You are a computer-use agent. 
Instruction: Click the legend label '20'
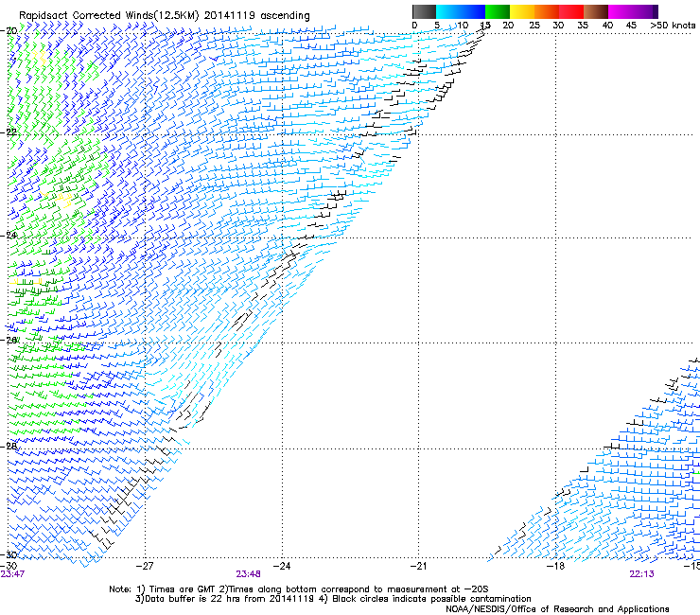click(x=508, y=25)
